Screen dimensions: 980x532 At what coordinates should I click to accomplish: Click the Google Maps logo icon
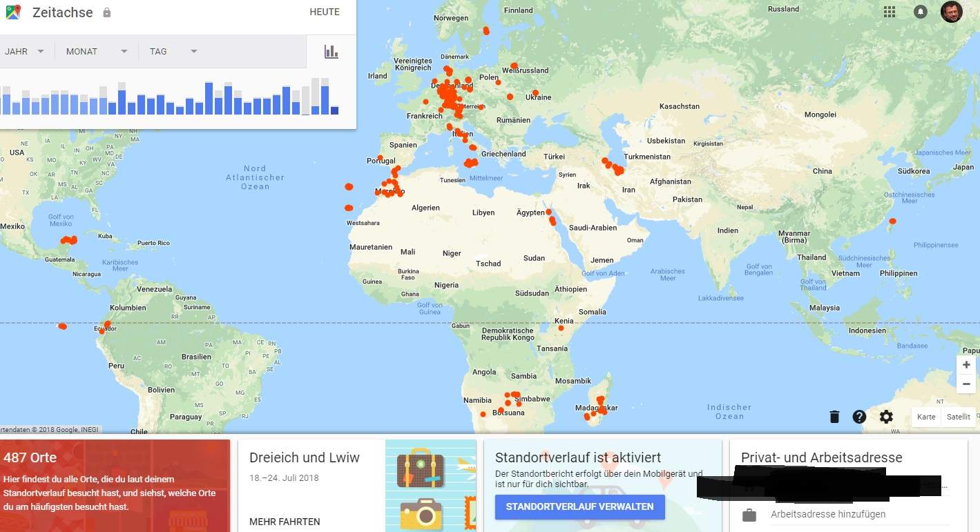12,12
